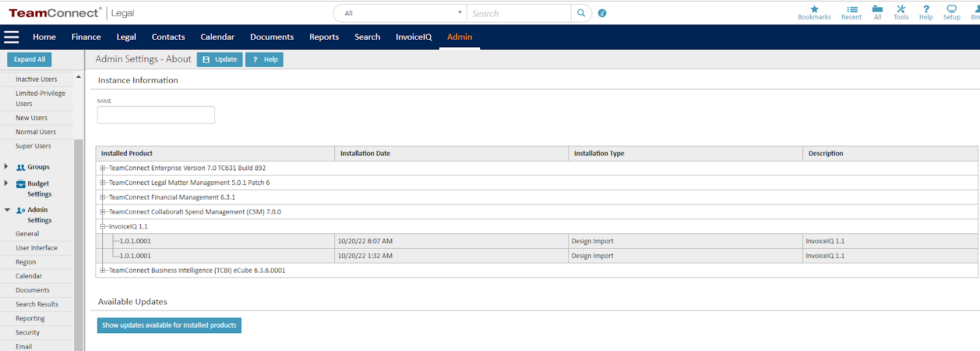The height and width of the screenshot is (351, 980).
Task: Open the hamburger navigation menu
Action: 12,37
